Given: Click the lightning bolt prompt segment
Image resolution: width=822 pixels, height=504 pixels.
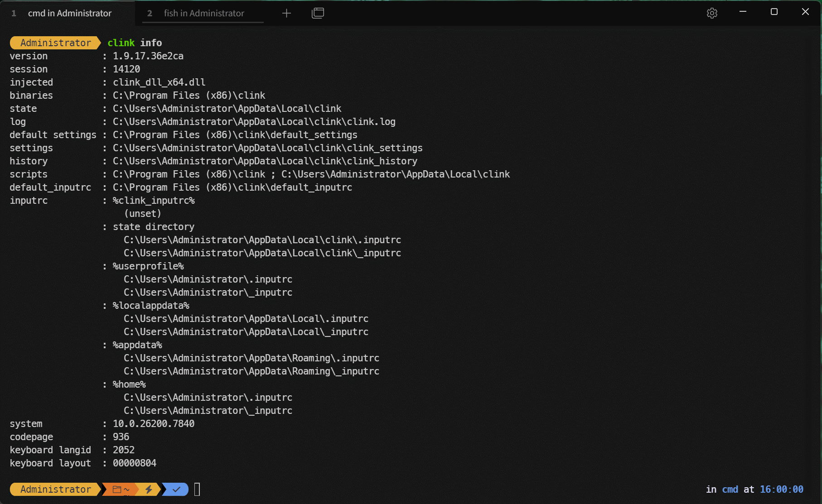Looking at the screenshot, I should (149, 490).
